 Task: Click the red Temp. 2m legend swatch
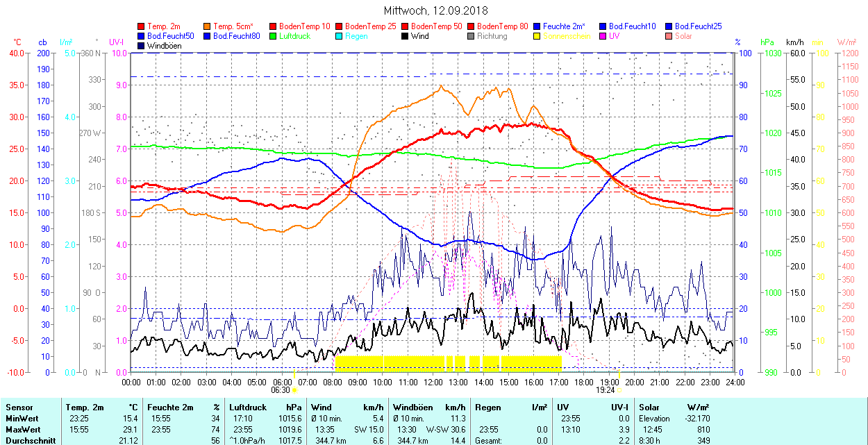pos(142,26)
